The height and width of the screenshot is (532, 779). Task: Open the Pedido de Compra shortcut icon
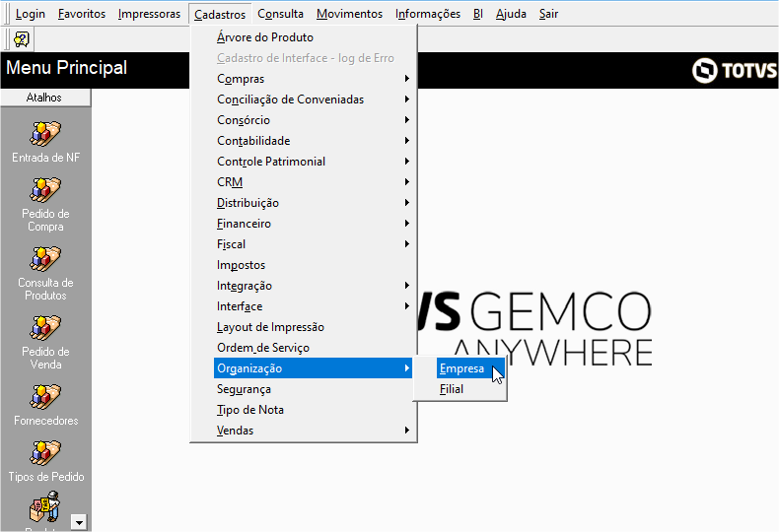45,190
